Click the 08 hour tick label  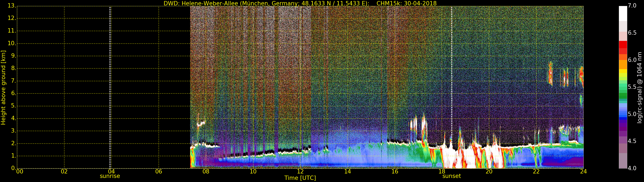point(206,172)
